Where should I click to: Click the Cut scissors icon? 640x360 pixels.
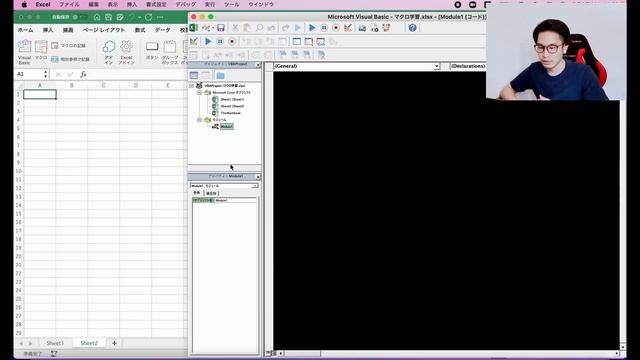235,28
